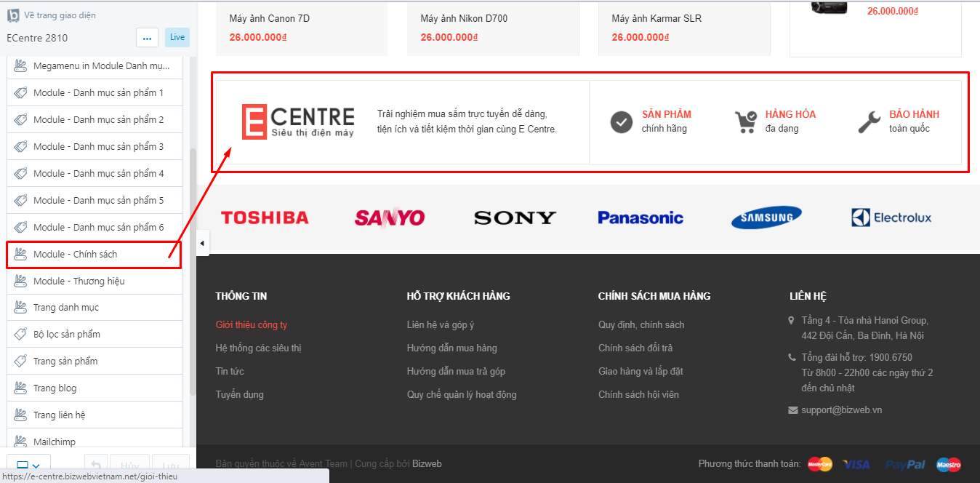Open Module - Danh mục sản phẩm 4
Screen dimensions: 980x483
95,174
